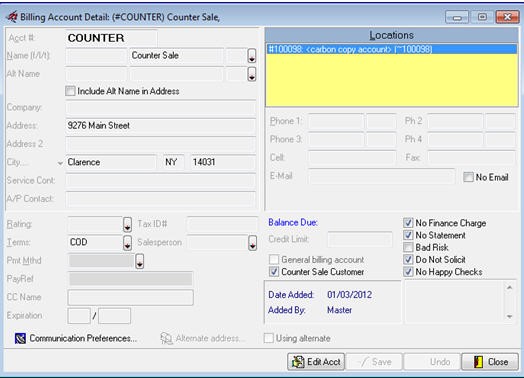Click the expiration year box

[x=115, y=316]
